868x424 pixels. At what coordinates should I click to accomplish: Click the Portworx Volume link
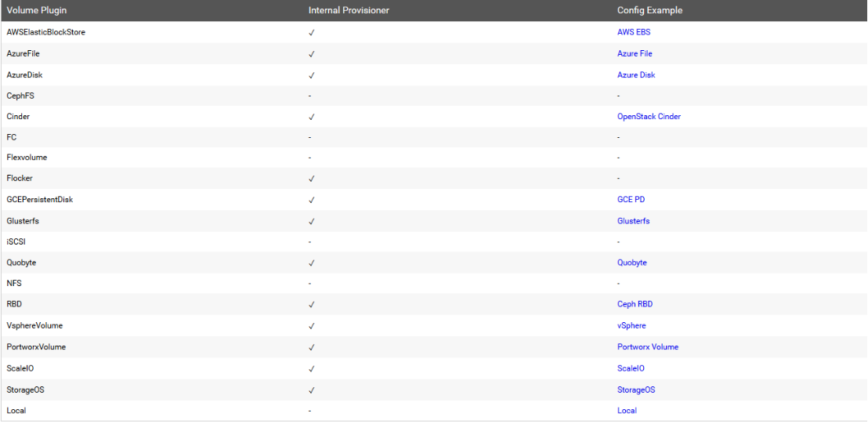click(x=648, y=346)
